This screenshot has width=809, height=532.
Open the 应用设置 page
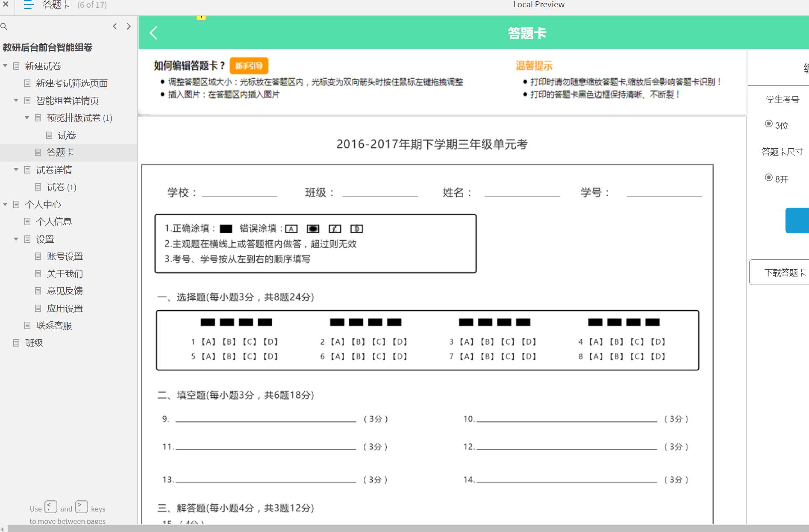(x=65, y=309)
